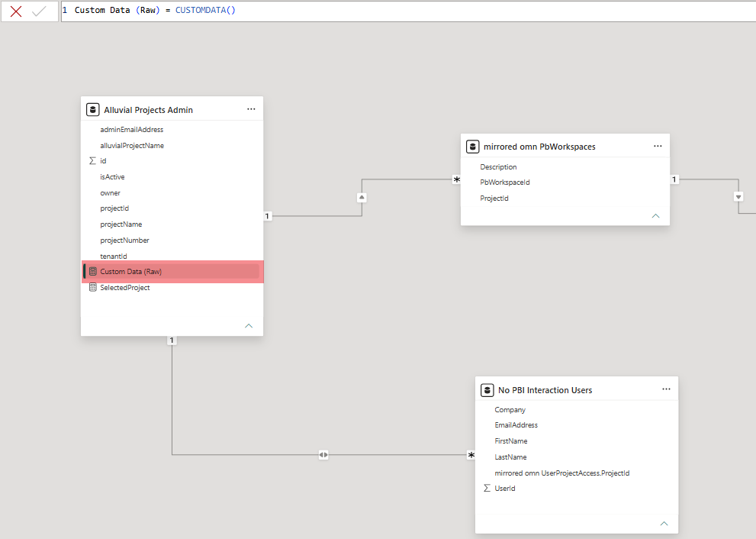Image resolution: width=756 pixels, height=539 pixels.
Task: Click the many (*) marker at PbWorkspaces
Action: (x=457, y=180)
